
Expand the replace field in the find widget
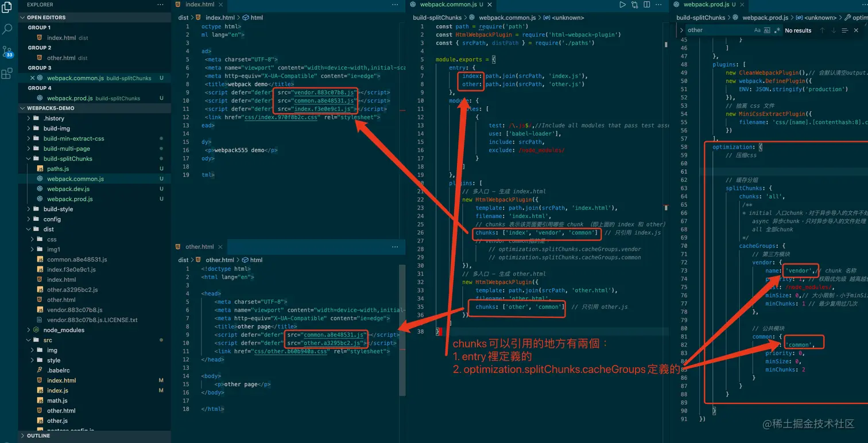click(681, 30)
